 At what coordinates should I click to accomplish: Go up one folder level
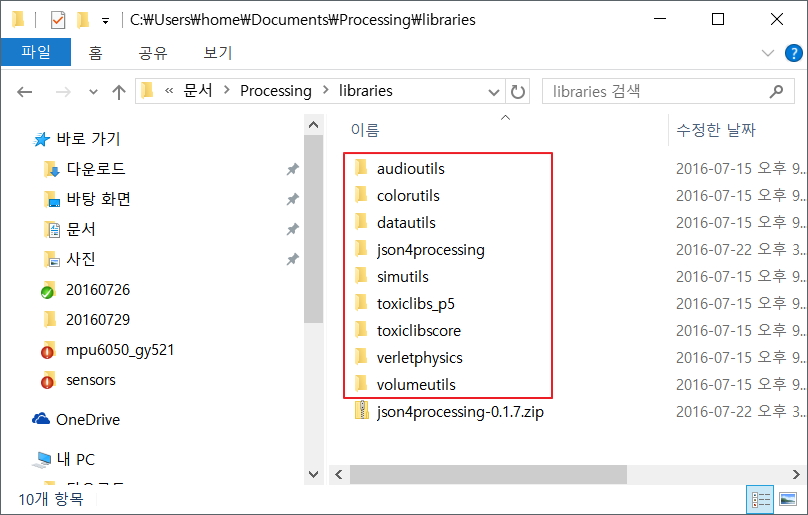click(119, 92)
